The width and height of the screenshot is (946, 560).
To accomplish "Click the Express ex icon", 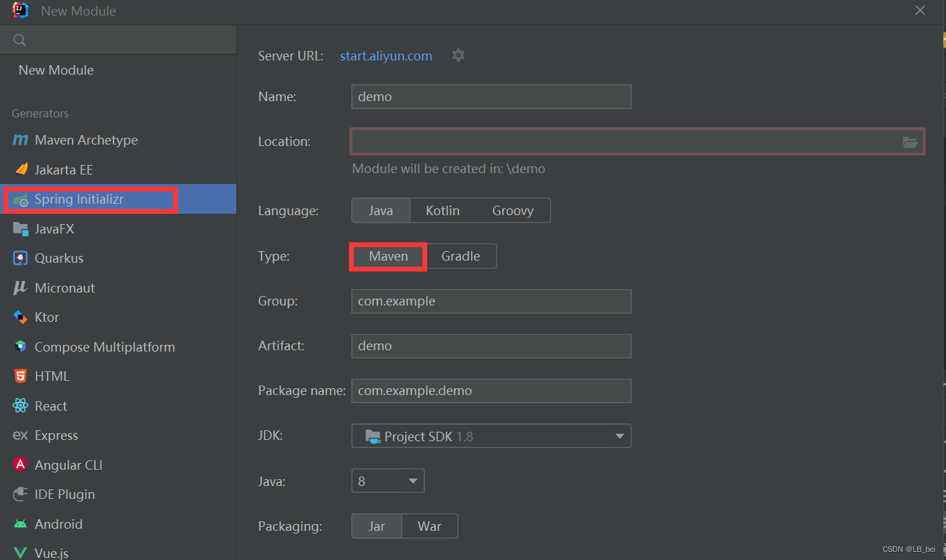I will coord(20,435).
